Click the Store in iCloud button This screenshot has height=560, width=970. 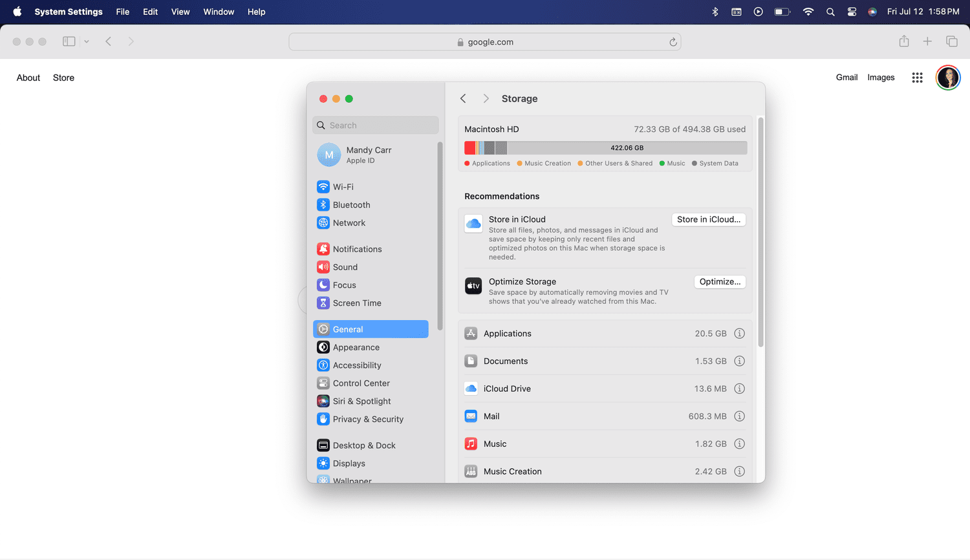point(708,220)
